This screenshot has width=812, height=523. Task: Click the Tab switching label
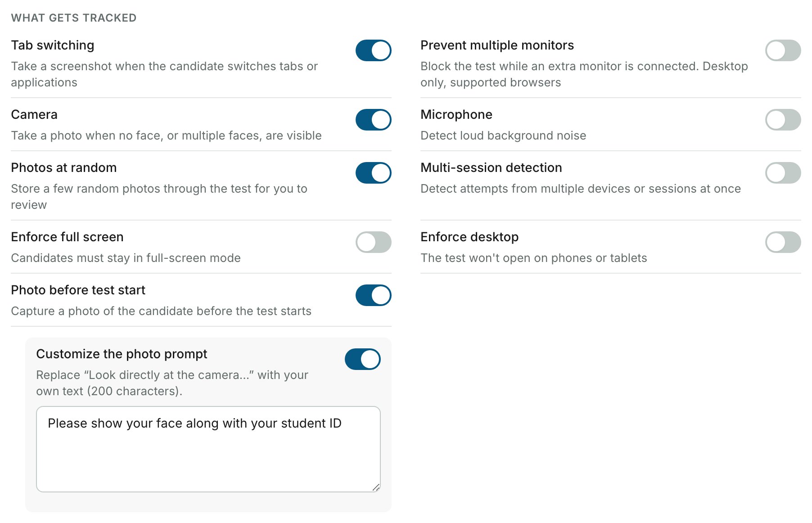point(53,45)
